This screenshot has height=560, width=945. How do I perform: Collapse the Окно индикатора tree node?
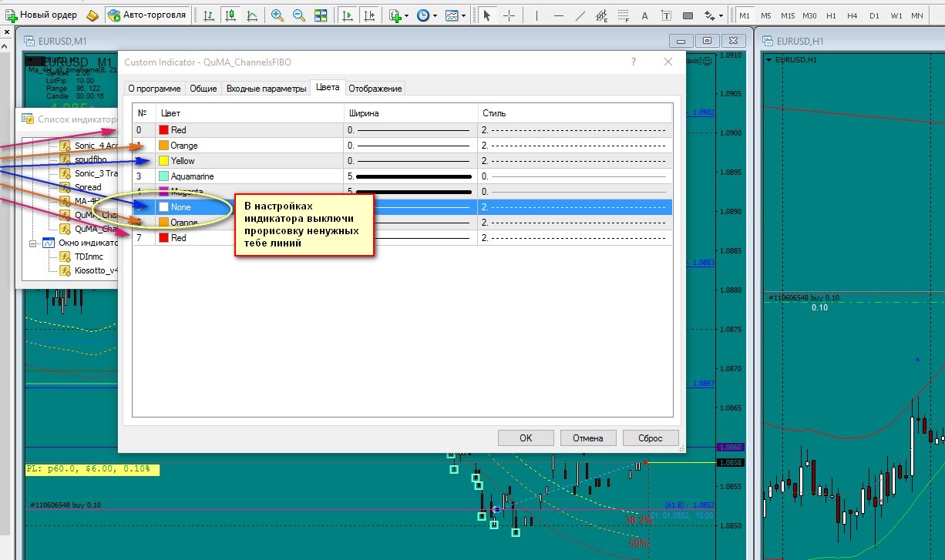pos(33,243)
